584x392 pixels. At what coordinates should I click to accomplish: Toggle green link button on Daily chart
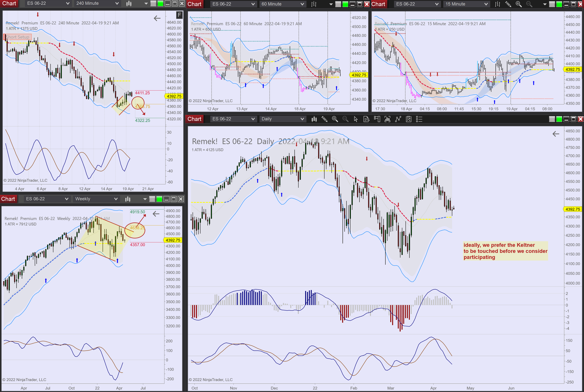(x=559, y=119)
